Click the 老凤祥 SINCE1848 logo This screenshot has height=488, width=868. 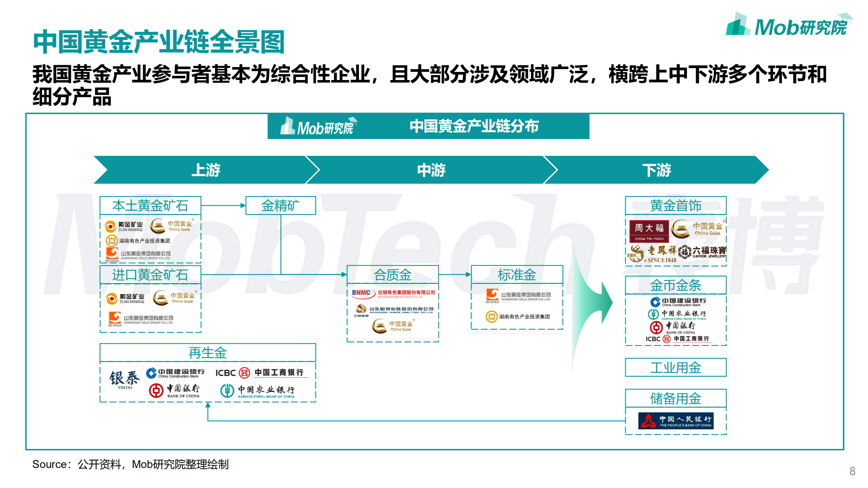651,254
